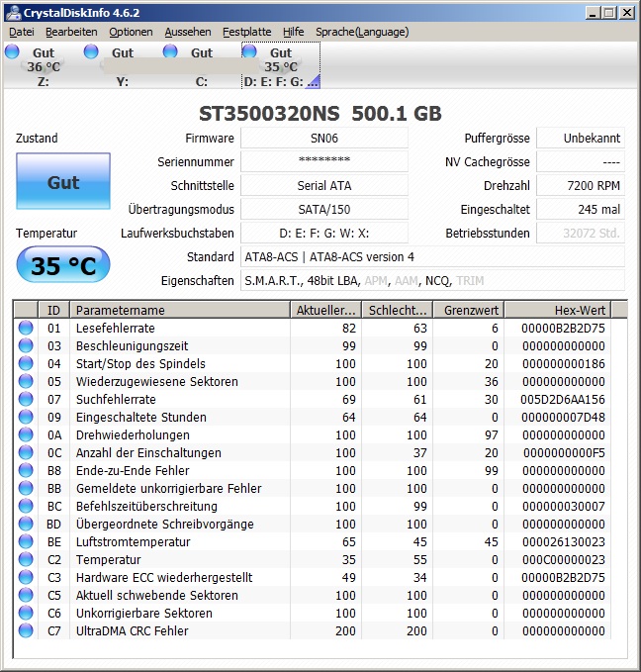Select the D: E: F: G: disk tab
The height and width of the screenshot is (672, 641).
pyautogui.click(x=281, y=65)
